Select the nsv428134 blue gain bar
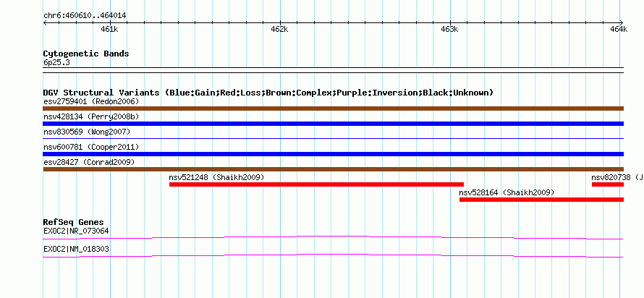Image resolution: width=644 pixels, height=298 pixels. point(333,124)
